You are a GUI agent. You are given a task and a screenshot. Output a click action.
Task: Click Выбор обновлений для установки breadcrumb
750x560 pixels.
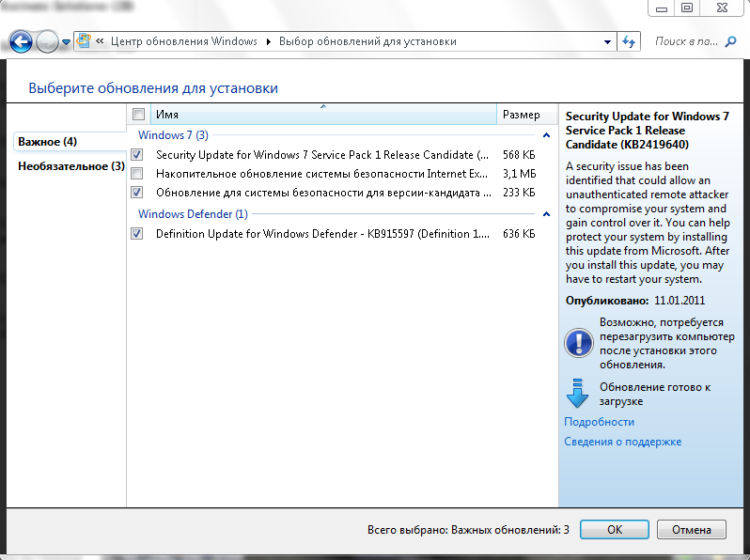click(367, 41)
